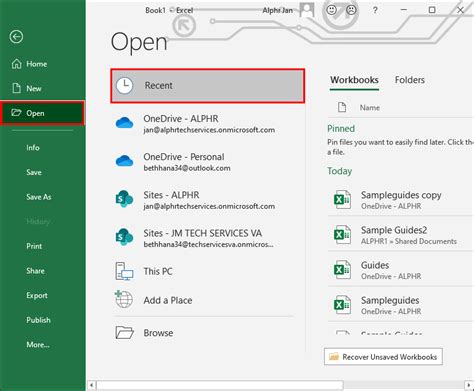Sort by the Name column header
Viewport: 474px width, 391px height.
pyautogui.click(x=370, y=108)
